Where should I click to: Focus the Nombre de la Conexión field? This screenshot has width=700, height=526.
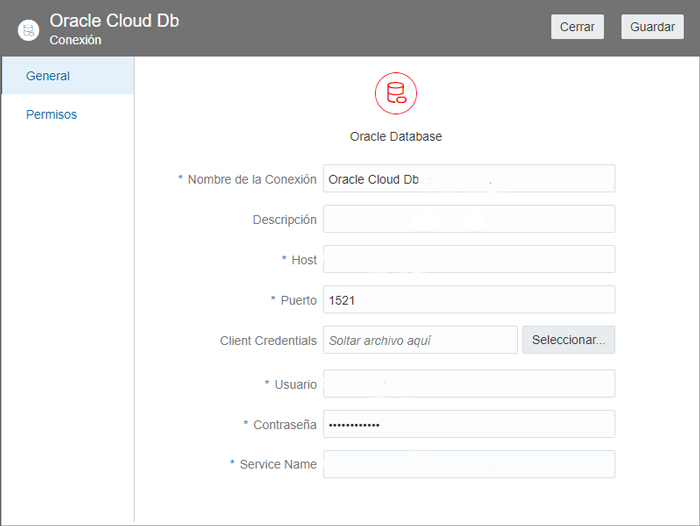469,179
